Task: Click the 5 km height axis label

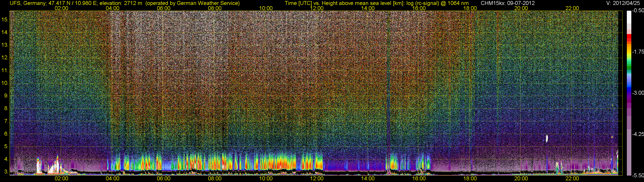Action: [x=6, y=147]
